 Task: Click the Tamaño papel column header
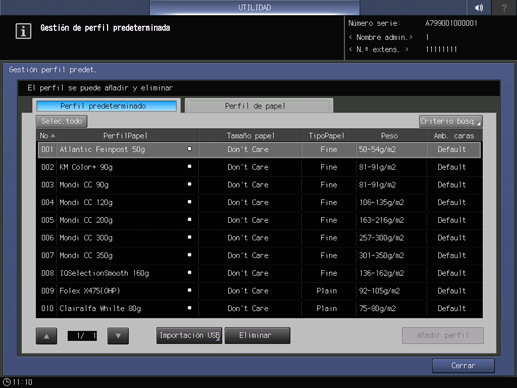point(251,136)
